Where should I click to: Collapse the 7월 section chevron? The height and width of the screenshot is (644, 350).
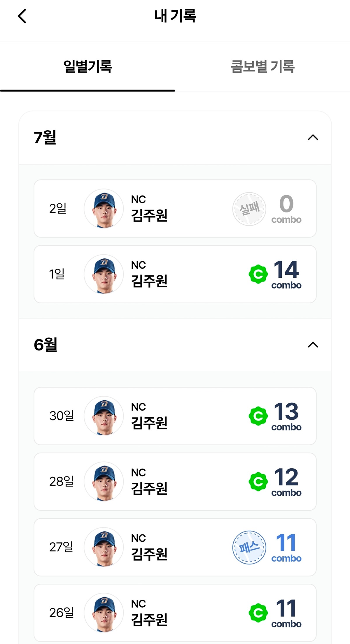[x=313, y=137]
